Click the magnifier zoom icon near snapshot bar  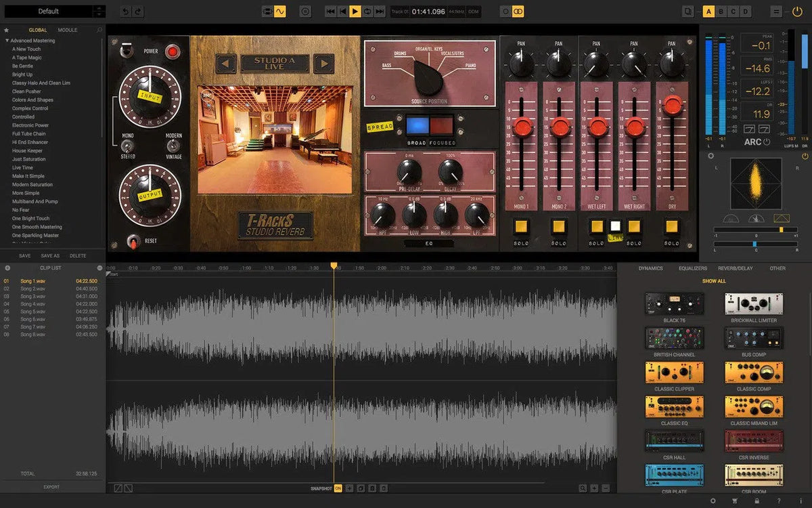pyautogui.click(x=583, y=487)
